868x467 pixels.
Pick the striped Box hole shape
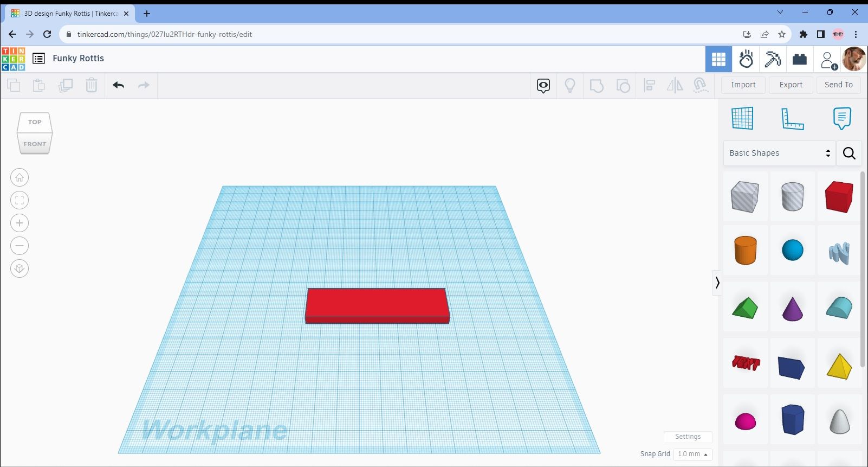(x=745, y=196)
